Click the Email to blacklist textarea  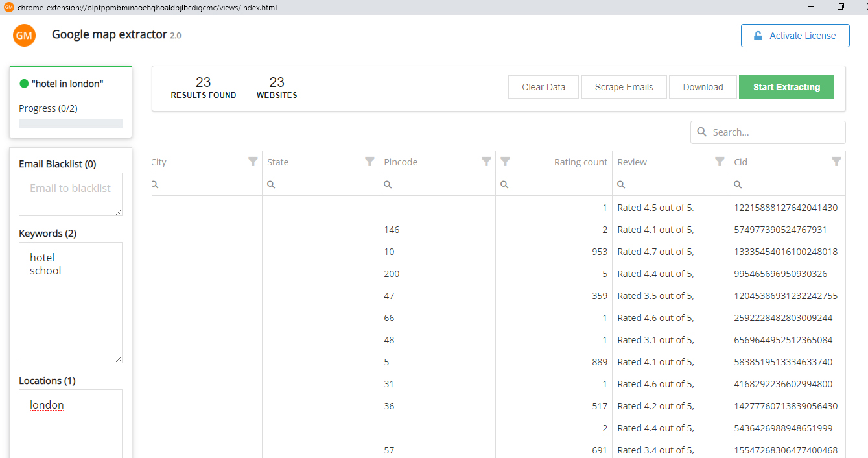tap(71, 194)
